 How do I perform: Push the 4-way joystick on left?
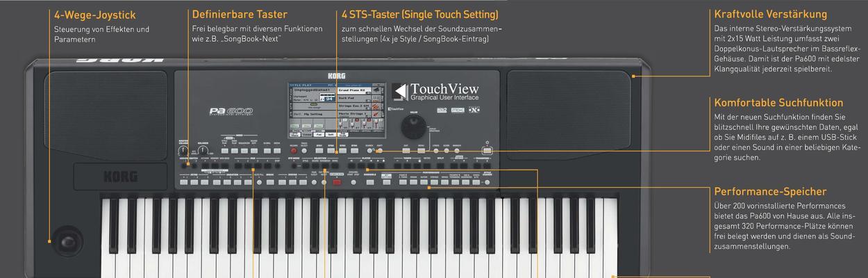tap(69, 241)
